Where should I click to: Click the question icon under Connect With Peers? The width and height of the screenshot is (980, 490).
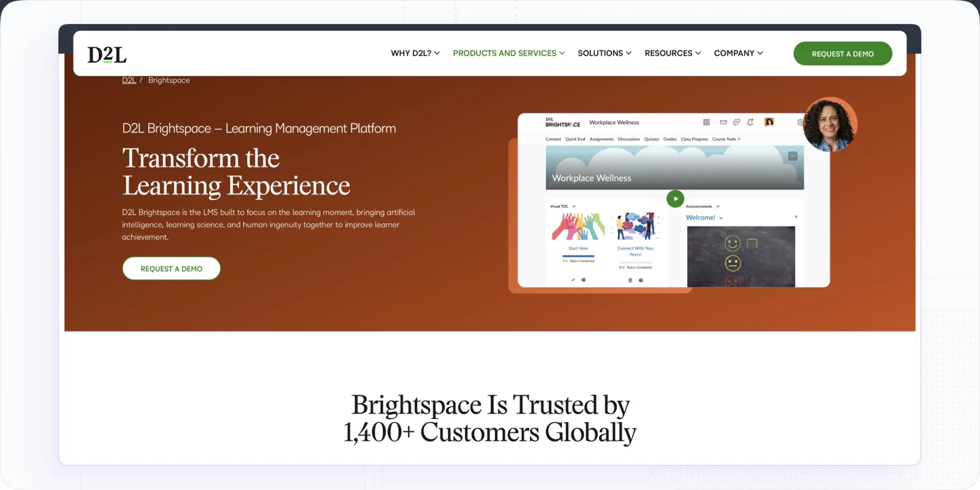coord(641,280)
